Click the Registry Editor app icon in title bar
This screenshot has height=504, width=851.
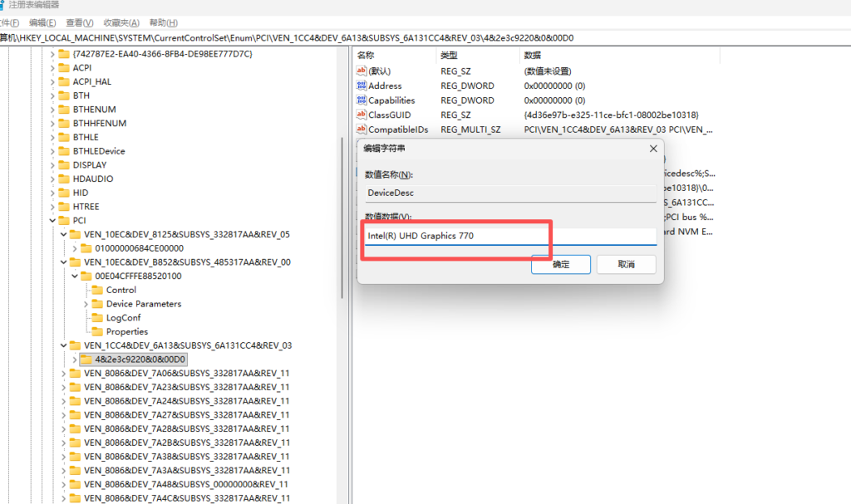(x=2, y=5)
